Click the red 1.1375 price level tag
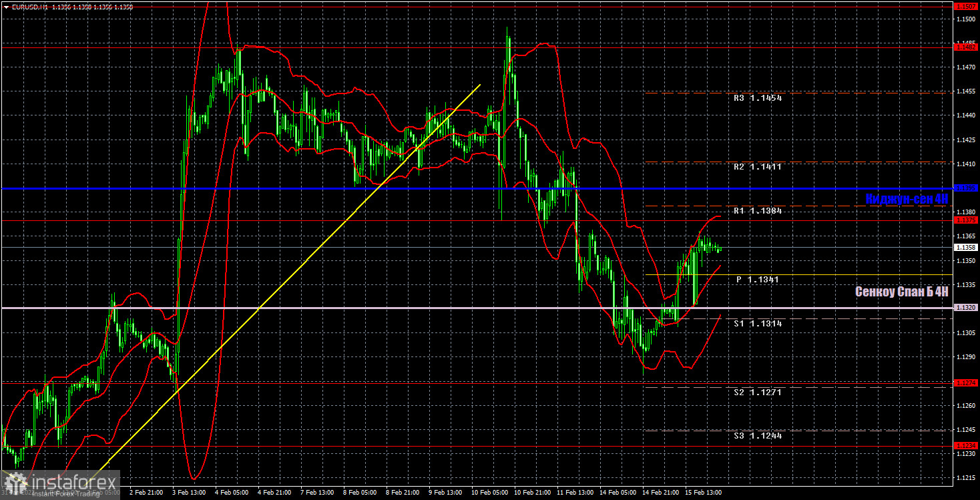This screenshot has height=500, width=980. point(966,220)
